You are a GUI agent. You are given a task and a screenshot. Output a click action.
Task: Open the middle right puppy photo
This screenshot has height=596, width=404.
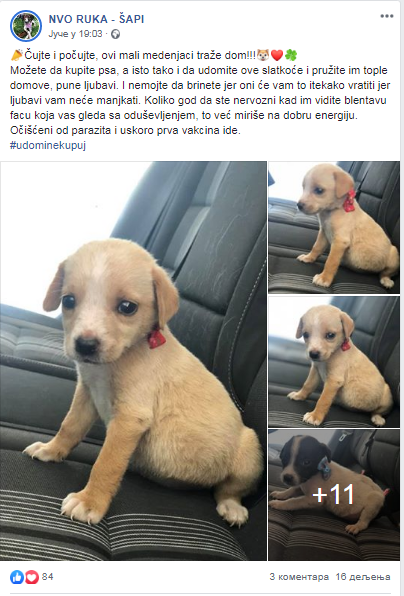[x=334, y=362]
